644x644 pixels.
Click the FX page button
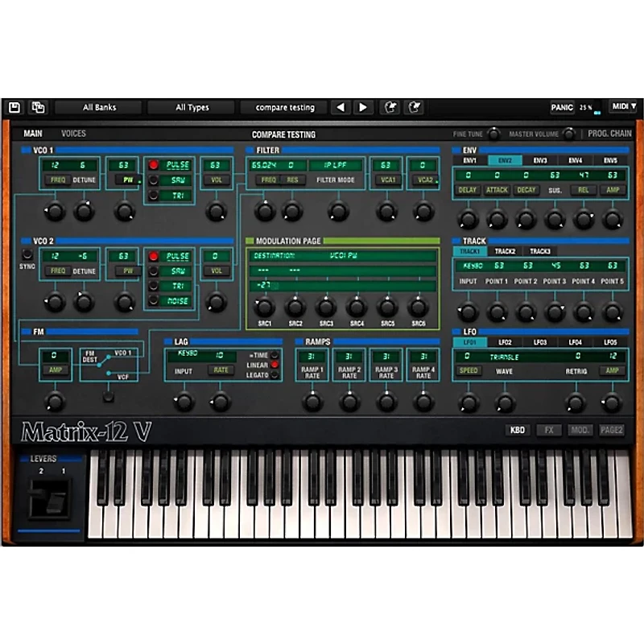[x=549, y=430]
